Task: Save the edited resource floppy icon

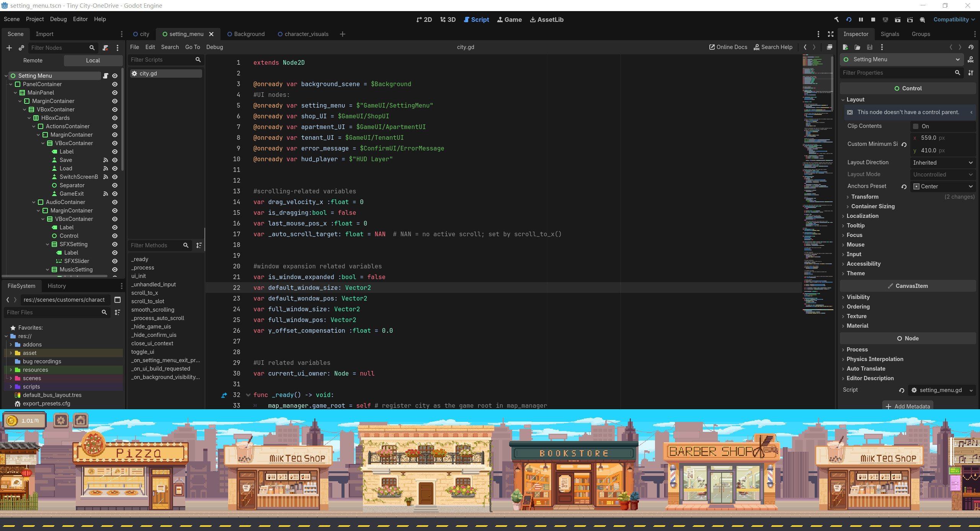Action: (870, 47)
